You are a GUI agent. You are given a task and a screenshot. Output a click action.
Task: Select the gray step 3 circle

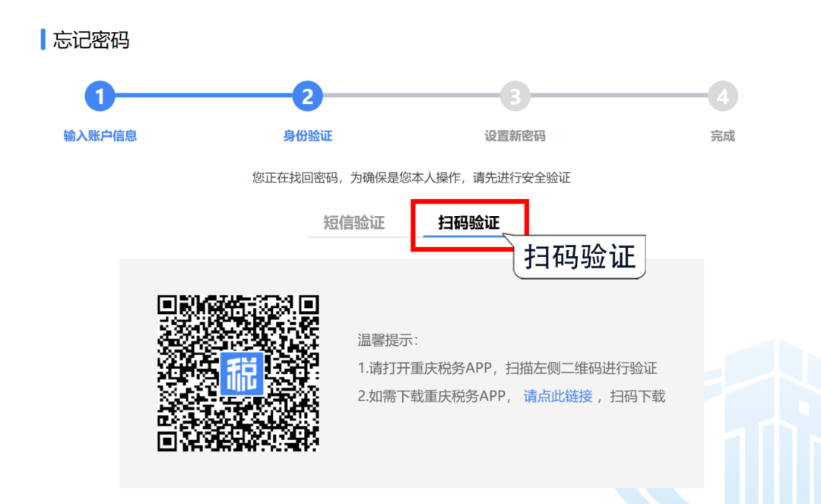click(x=515, y=97)
